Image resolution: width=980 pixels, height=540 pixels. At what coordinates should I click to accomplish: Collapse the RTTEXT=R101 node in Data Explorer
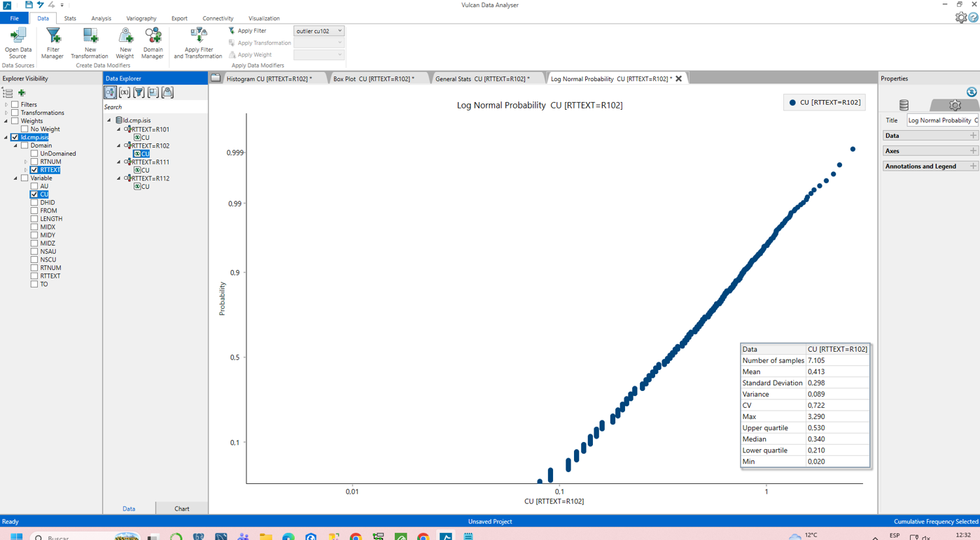pyautogui.click(x=119, y=129)
